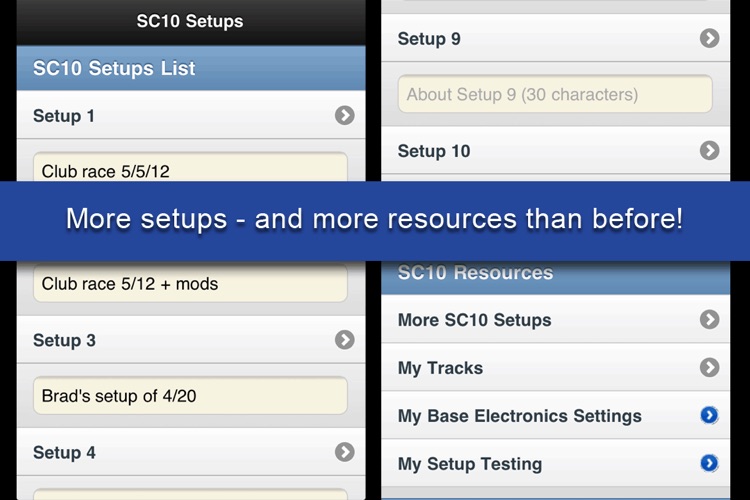Tap blue arrow beside My Base Electronics Settings

coord(710,416)
